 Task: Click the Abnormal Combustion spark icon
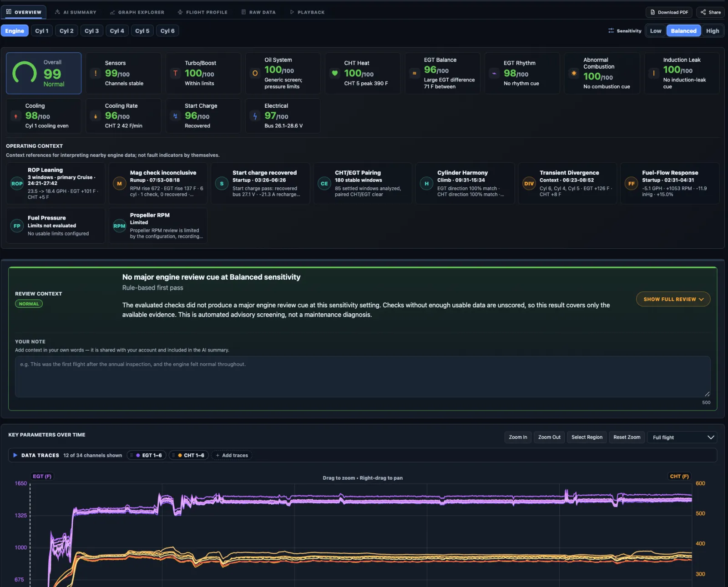[x=574, y=73]
